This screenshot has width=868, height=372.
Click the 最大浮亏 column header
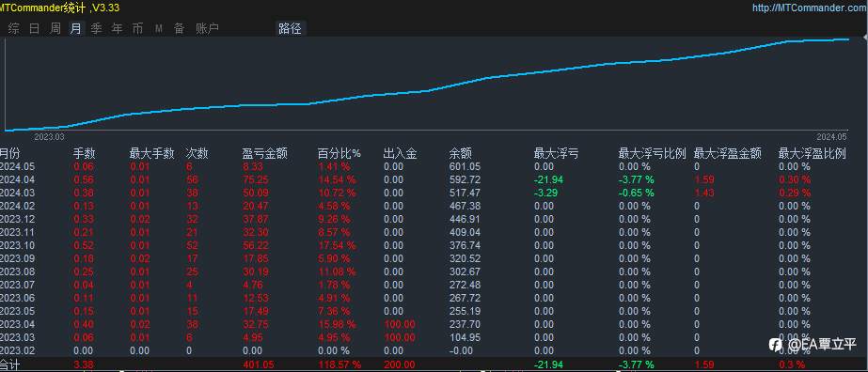[x=557, y=154]
